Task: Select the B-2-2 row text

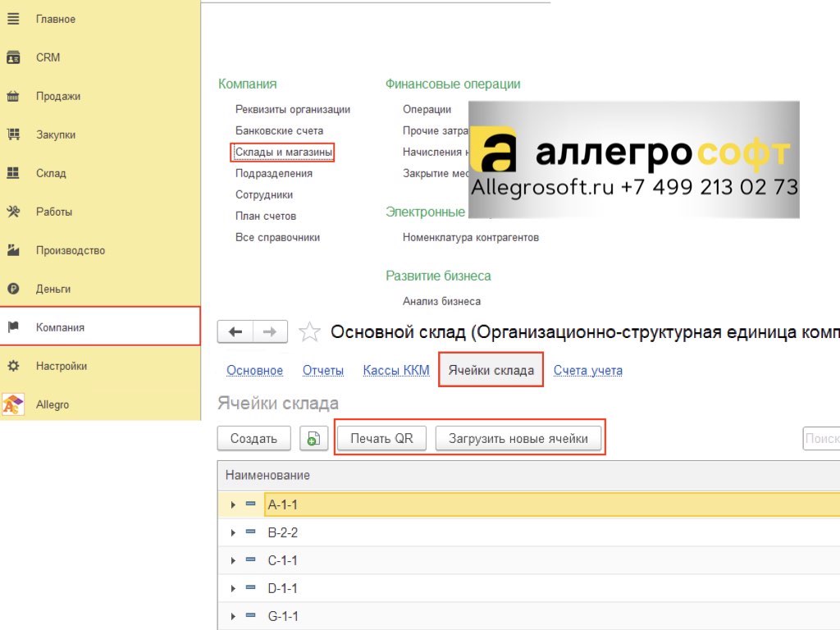Action: click(x=282, y=532)
